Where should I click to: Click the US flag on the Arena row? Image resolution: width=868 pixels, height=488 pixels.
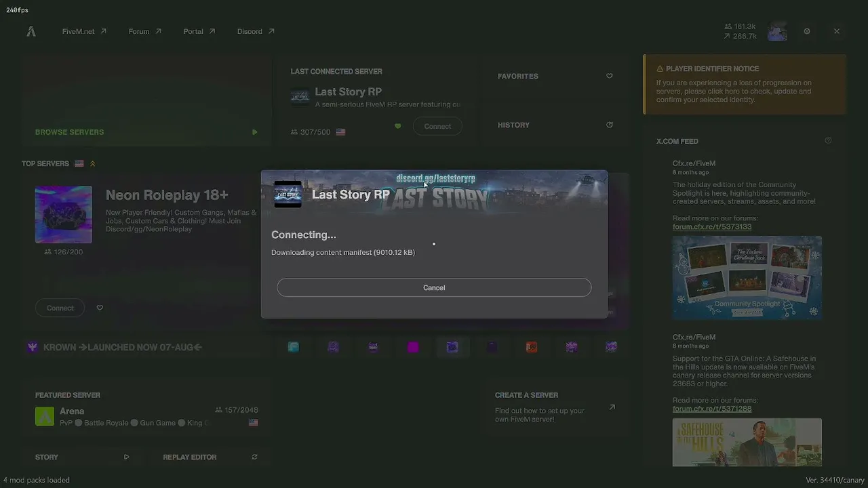click(x=254, y=422)
